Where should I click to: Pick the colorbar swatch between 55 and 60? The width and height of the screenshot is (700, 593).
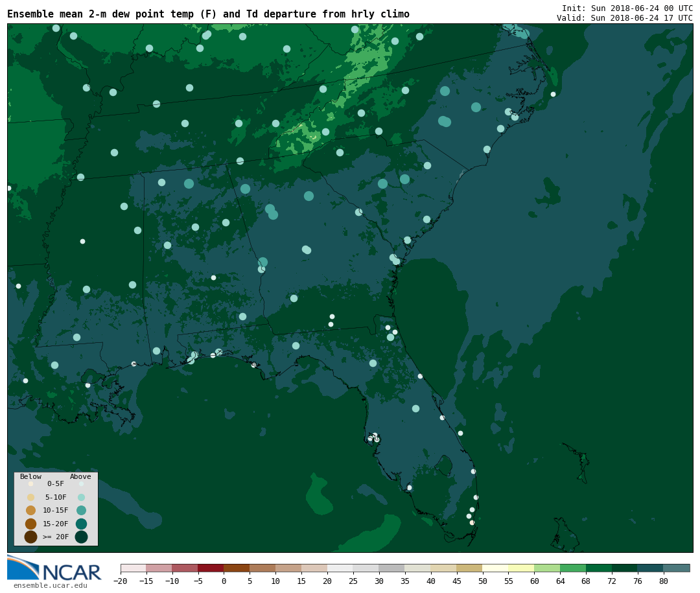522,568
